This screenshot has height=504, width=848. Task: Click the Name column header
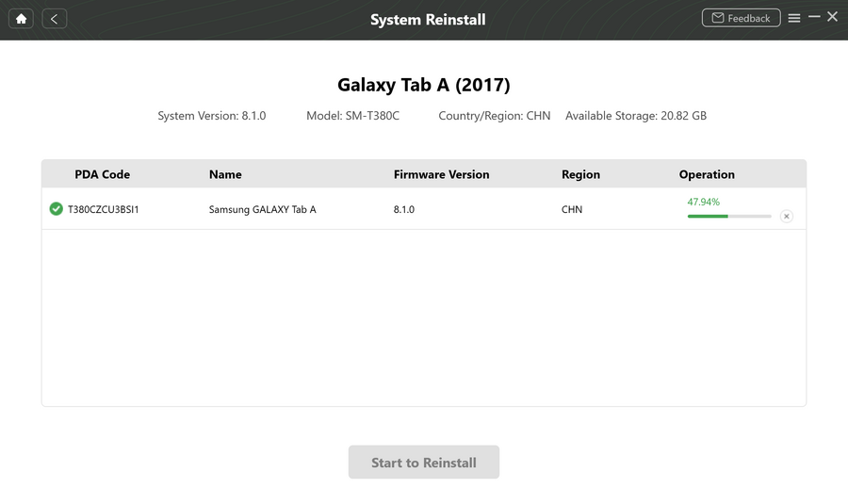click(x=225, y=174)
